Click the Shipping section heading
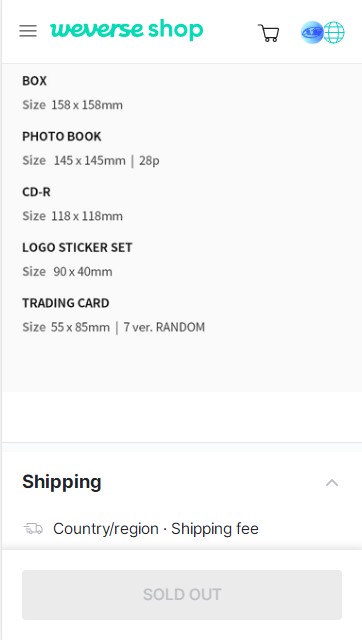The image size is (362, 640). click(x=62, y=482)
